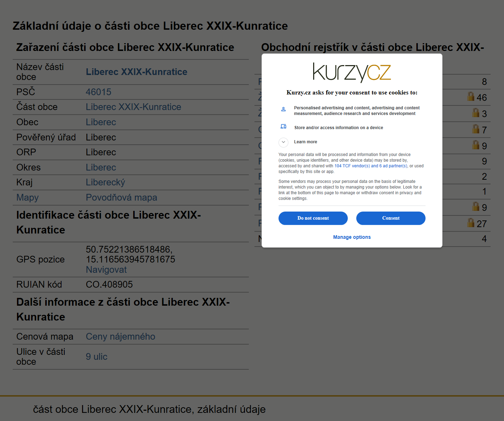Click the lock icon beside 3

tap(476, 113)
